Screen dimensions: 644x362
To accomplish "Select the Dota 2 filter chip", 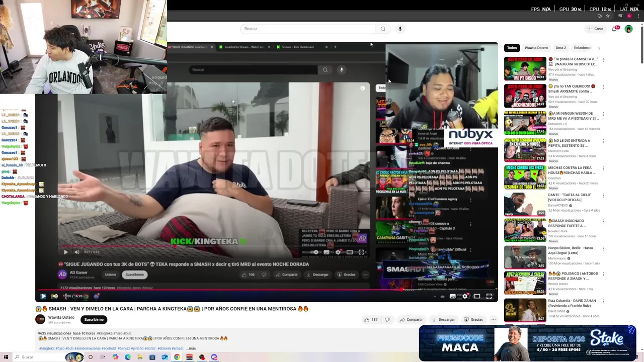I will [x=561, y=48].
